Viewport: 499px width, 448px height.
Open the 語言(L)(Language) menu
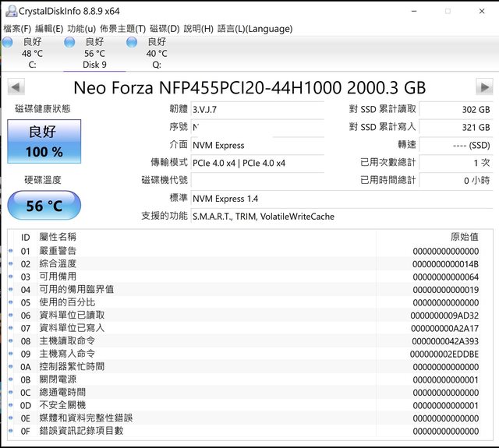tap(255, 29)
